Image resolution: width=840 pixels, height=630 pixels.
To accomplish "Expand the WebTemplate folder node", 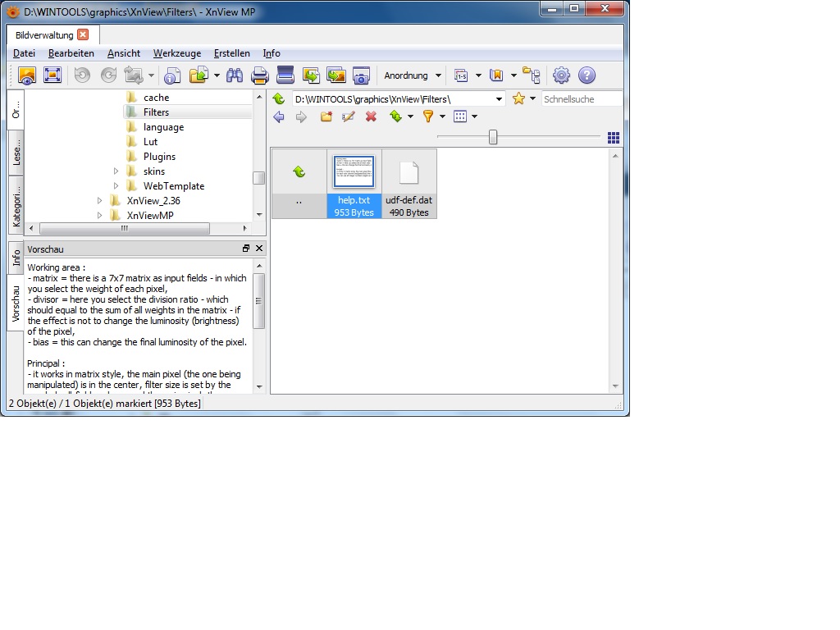I will coord(116,186).
